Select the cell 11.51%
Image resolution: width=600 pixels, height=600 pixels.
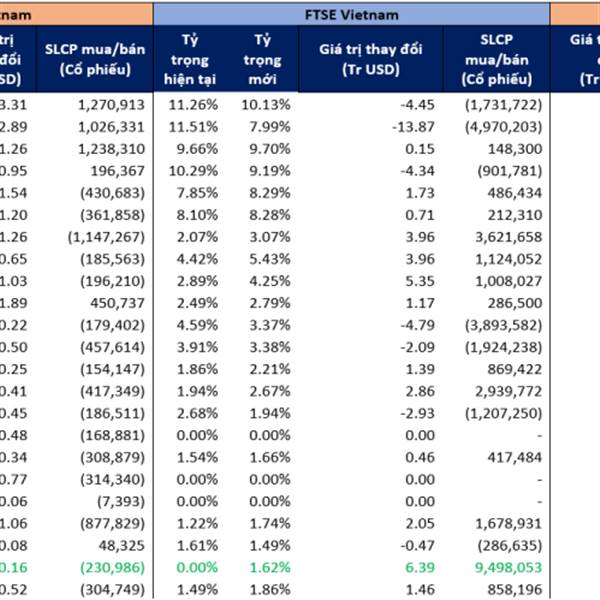pyautogui.click(x=193, y=127)
